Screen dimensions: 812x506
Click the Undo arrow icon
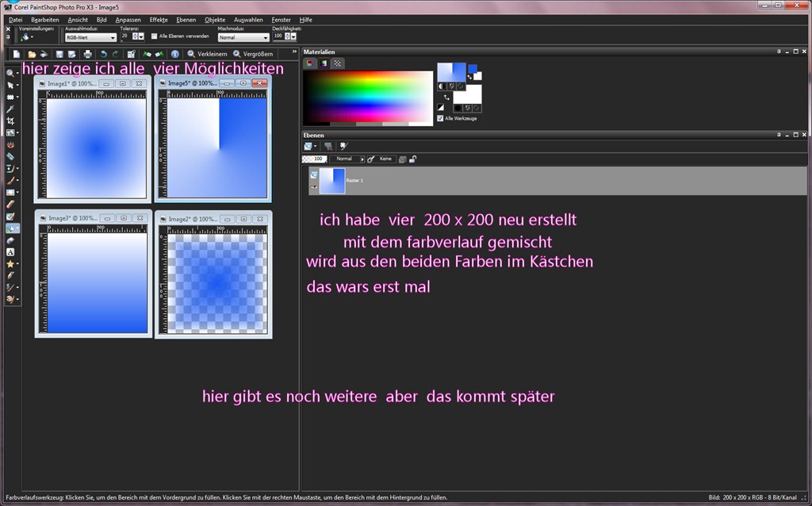[104, 54]
